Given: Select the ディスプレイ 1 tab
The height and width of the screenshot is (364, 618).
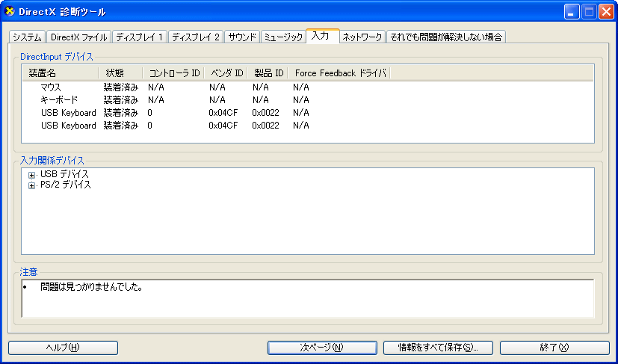Looking at the screenshot, I should [139, 37].
